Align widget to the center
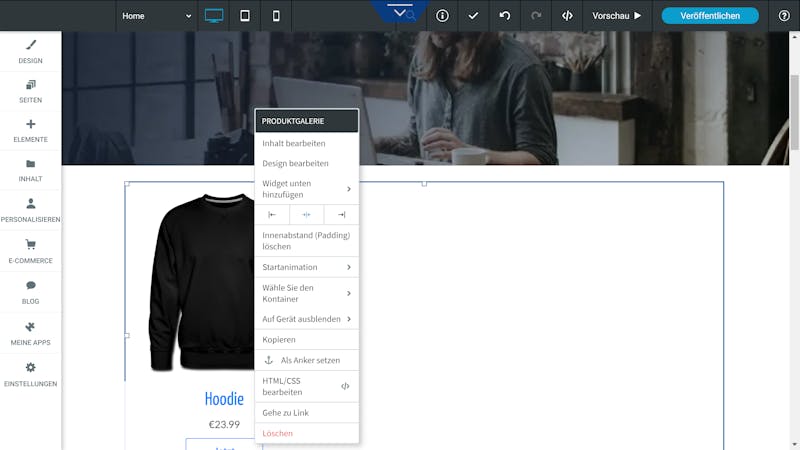 [x=306, y=215]
